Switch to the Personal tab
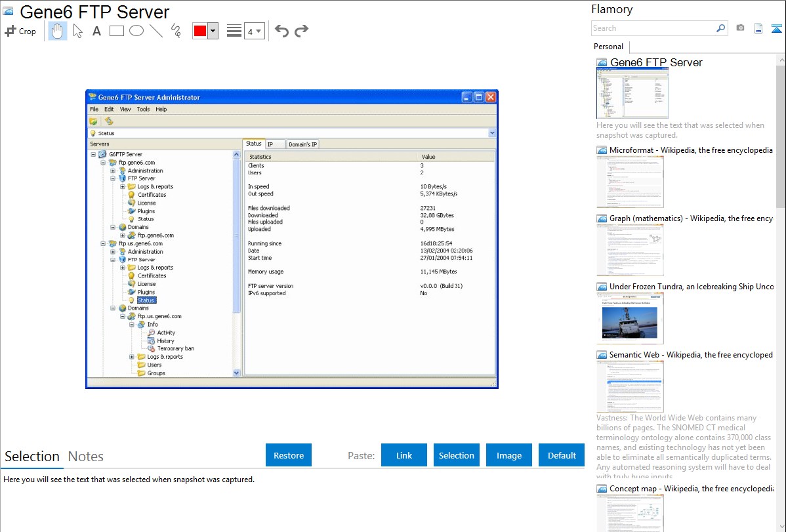 pyautogui.click(x=608, y=47)
